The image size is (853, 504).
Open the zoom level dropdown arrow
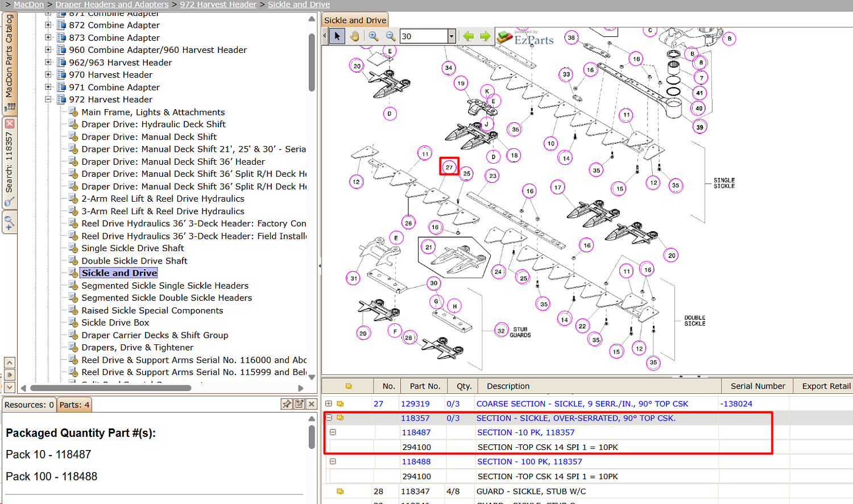point(452,36)
